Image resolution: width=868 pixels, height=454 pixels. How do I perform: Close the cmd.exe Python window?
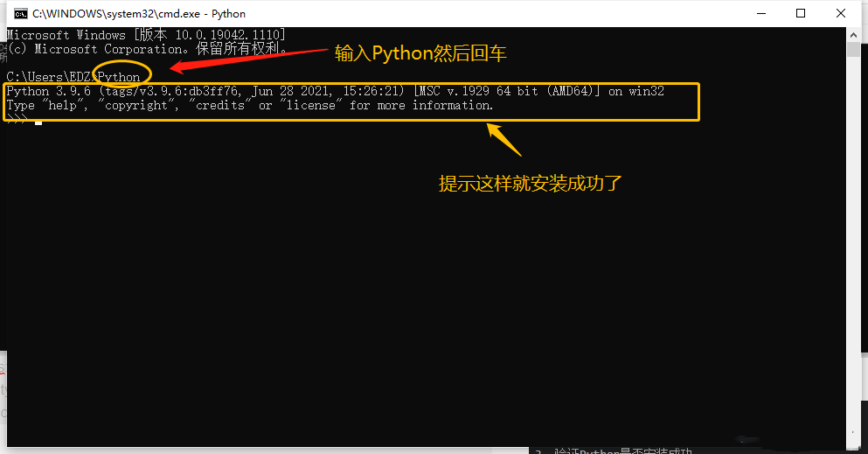840,13
